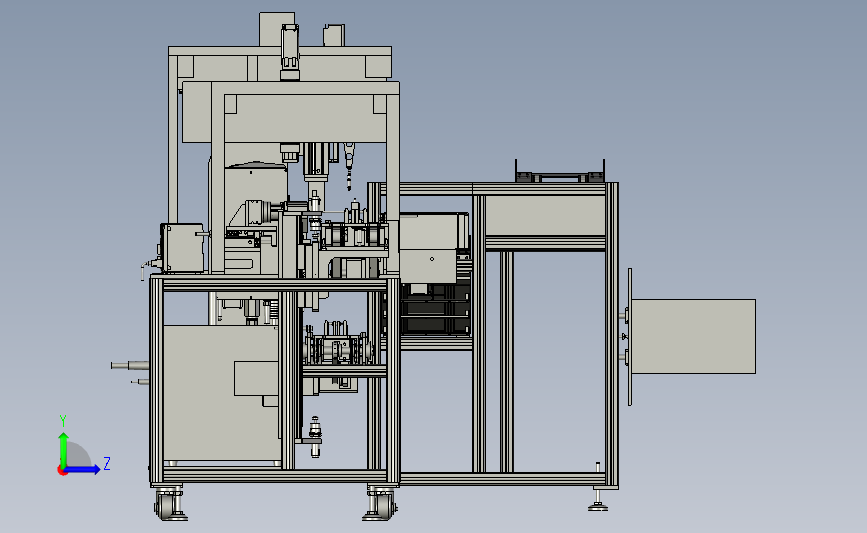867x533 pixels.
Task: Select the small control box at the frame's left side
Action: pos(181,248)
